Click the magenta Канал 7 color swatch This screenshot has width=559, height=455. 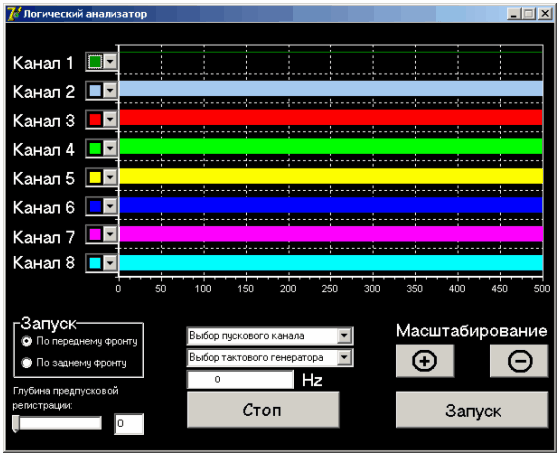[x=95, y=235]
